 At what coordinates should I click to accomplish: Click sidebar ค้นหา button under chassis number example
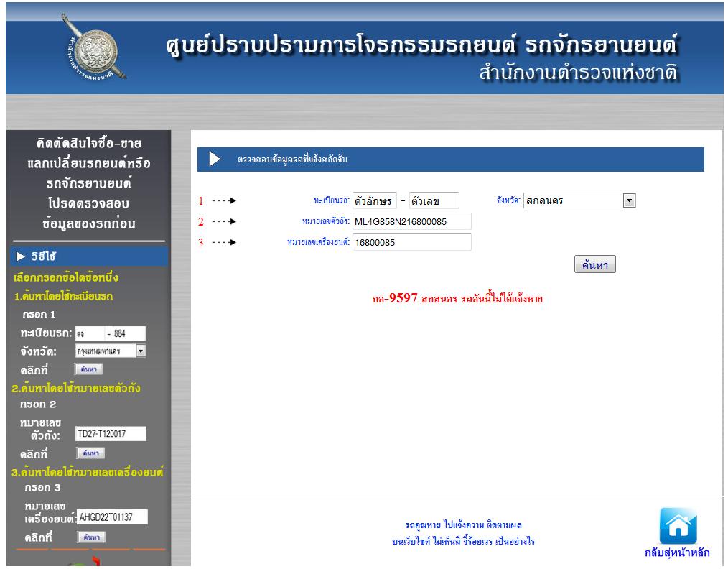(90, 453)
